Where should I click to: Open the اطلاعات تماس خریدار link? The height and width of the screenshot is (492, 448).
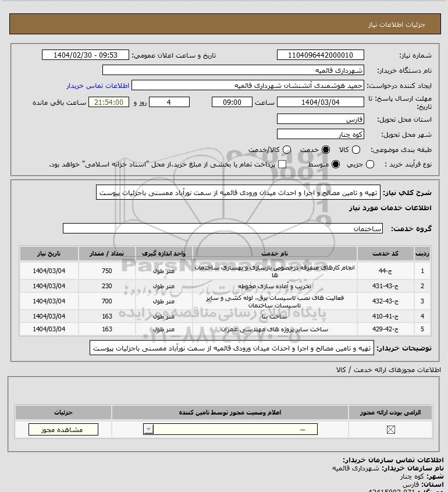[x=98, y=86]
